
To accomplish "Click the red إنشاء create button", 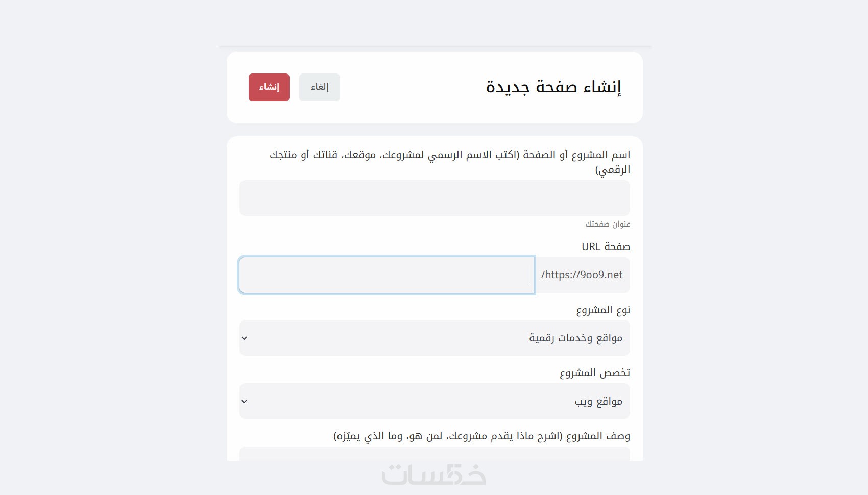I will [x=269, y=87].
